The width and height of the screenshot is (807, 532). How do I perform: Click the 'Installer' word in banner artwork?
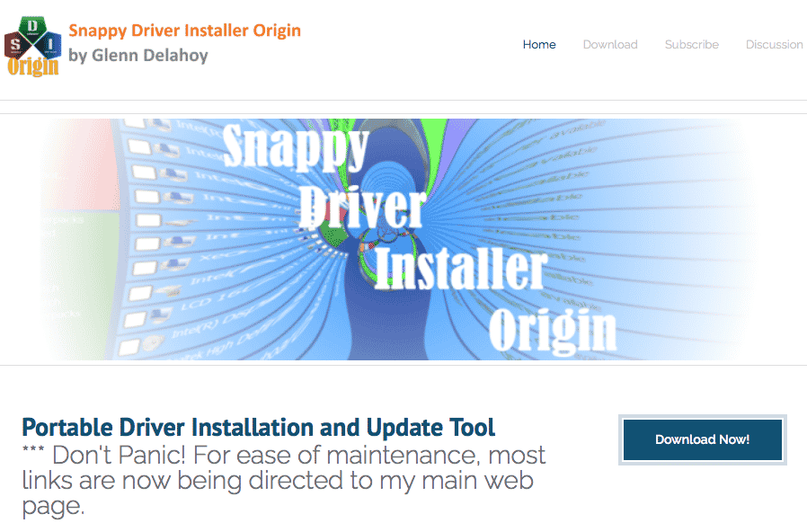(461, 269)
